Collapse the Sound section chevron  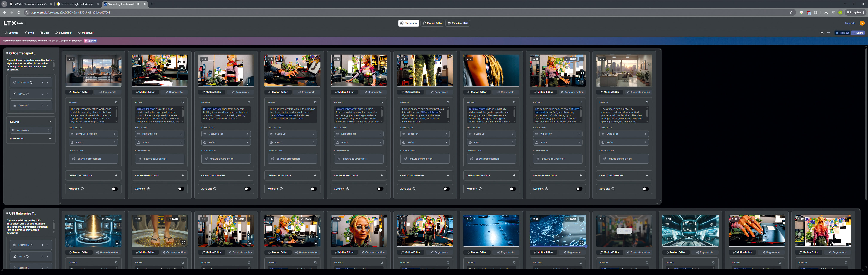coord(50,122)
